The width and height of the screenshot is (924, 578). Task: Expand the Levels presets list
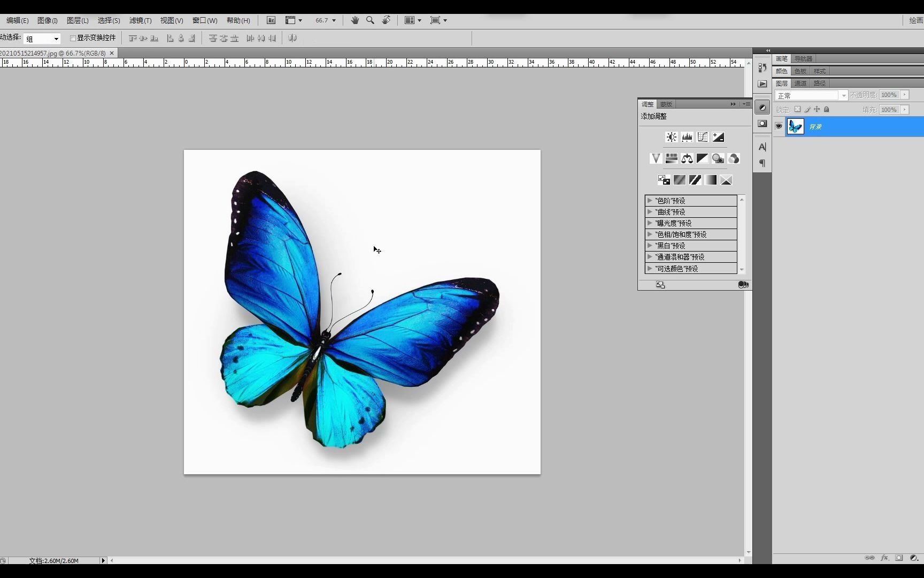point(650,200)
